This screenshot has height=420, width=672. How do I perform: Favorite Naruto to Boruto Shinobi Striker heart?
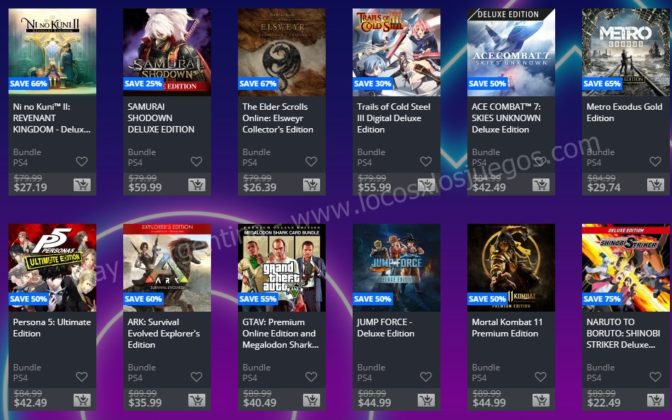click(x=655, y=377)
